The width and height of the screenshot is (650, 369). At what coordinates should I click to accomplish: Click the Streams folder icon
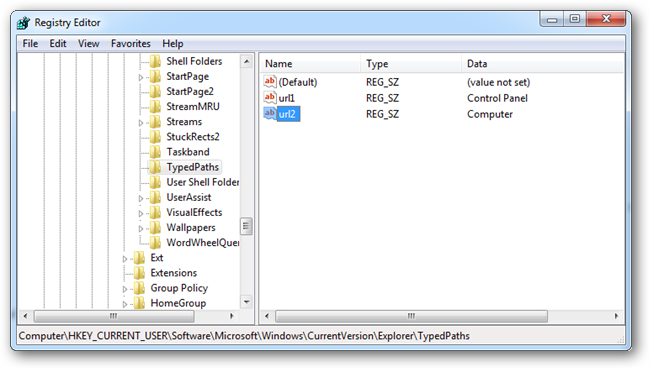tap(155, 122)
